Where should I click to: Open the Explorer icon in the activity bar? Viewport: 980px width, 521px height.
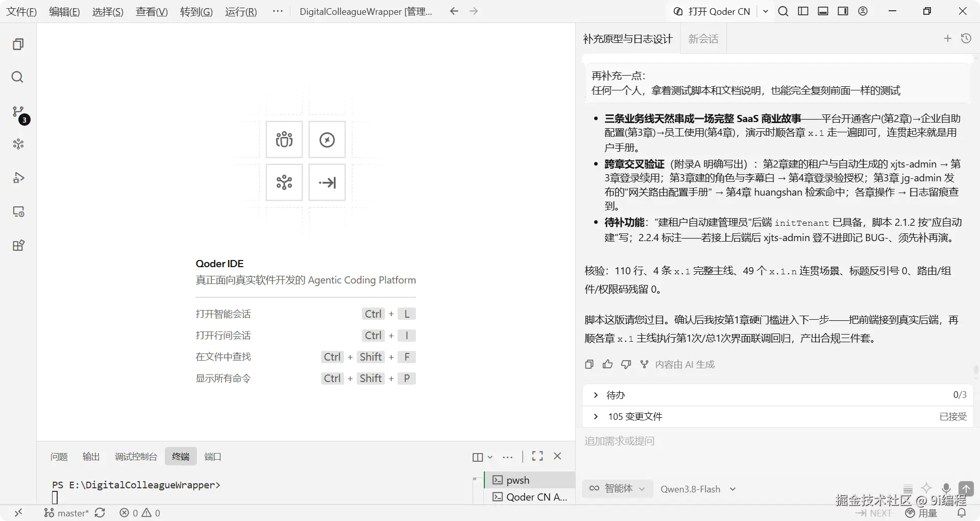tap(18, 44)
